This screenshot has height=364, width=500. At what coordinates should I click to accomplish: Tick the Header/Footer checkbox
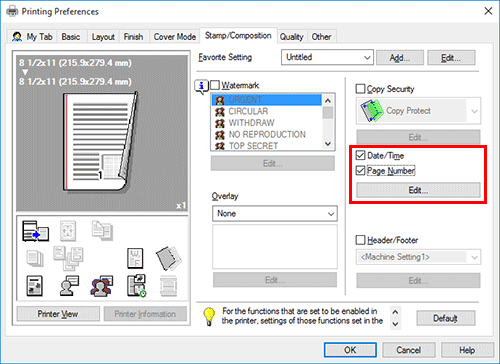tap(360, 240)
